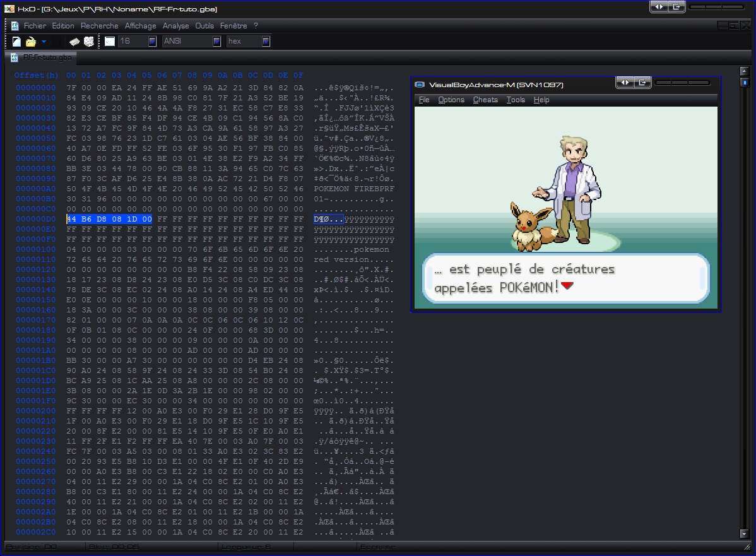The height and width of the screenshot is (556, 756).
Task: Open the Edition menu
Action: 63,26
